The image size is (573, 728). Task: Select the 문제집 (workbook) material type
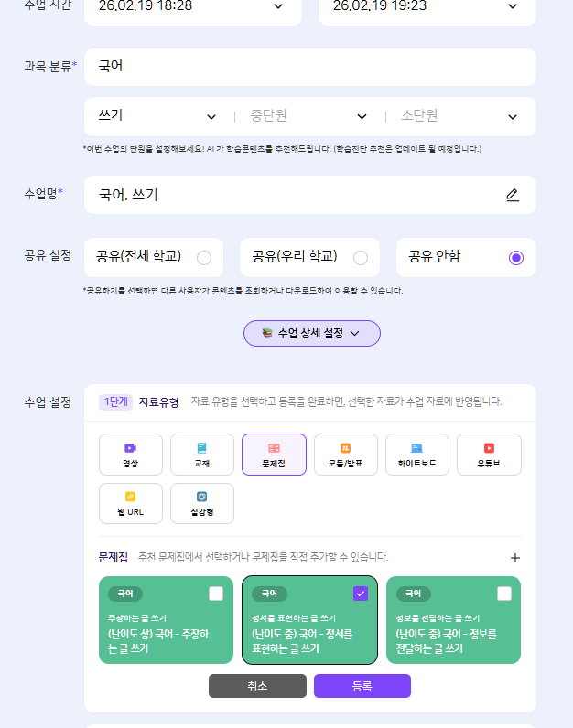pos(274,455)
